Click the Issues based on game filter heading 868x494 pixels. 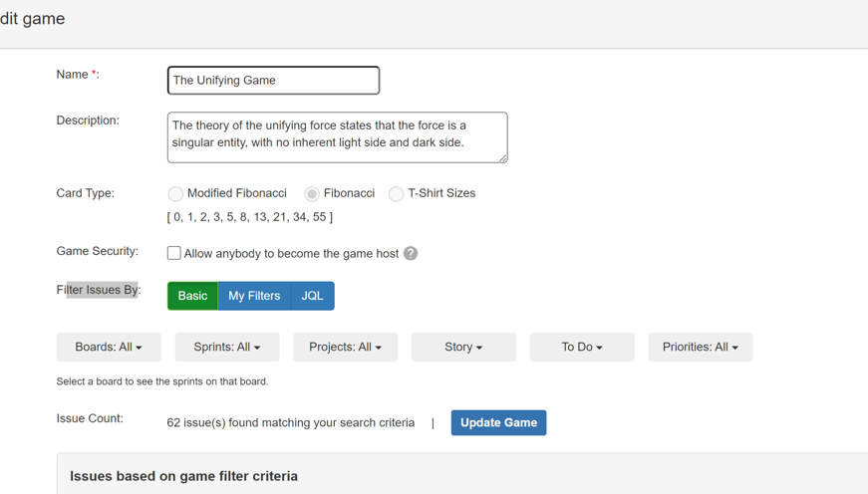coord(183,476)
